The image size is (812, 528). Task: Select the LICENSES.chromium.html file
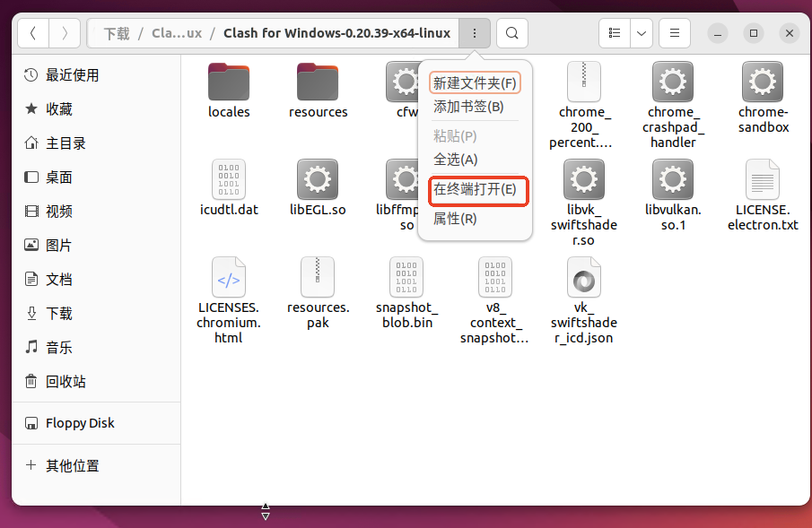(x=229, y=278)
